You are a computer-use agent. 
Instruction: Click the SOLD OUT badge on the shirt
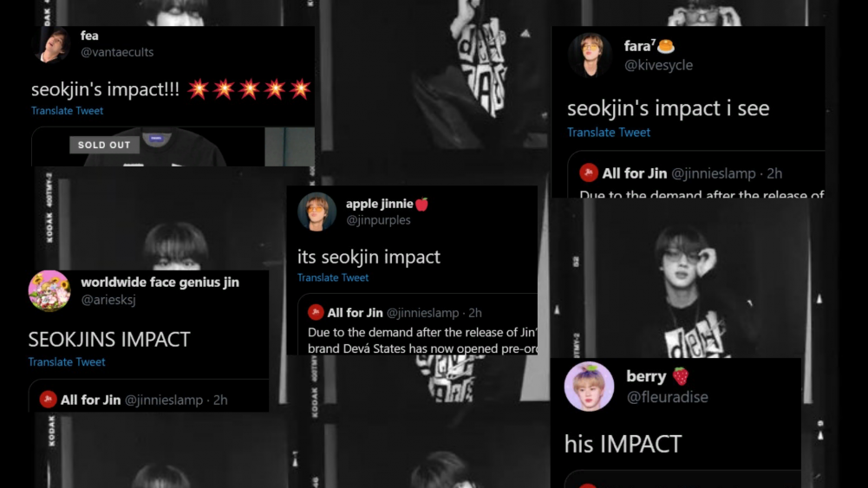[104, 145]
